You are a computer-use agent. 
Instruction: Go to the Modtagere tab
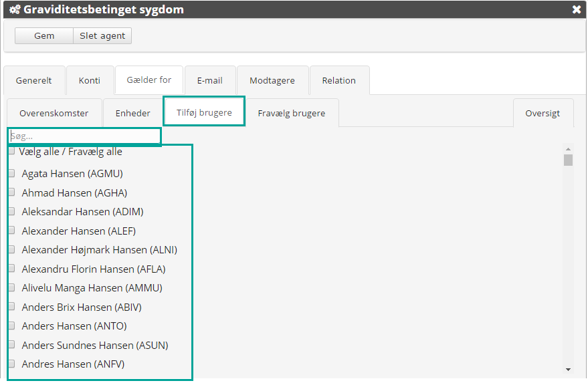272,80
